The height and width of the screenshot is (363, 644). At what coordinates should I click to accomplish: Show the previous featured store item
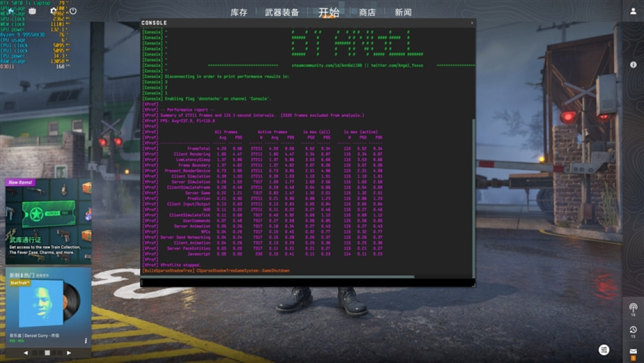(26, 353)
